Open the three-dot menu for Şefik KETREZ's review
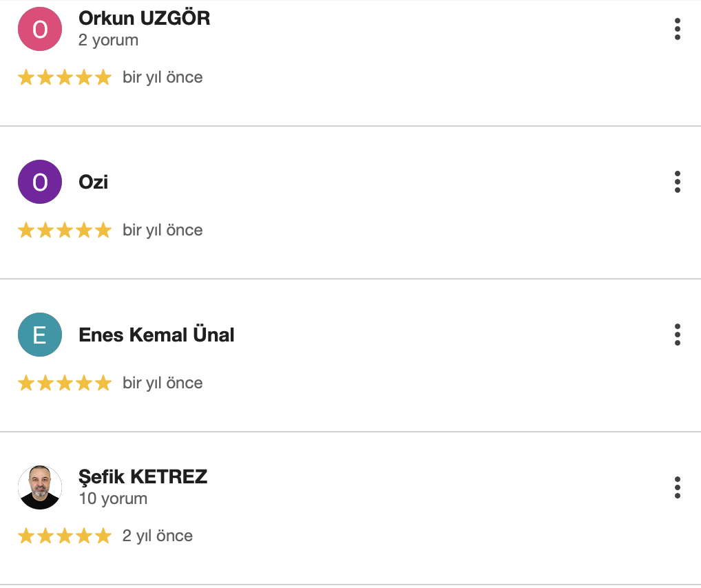 tap(678, 487)
